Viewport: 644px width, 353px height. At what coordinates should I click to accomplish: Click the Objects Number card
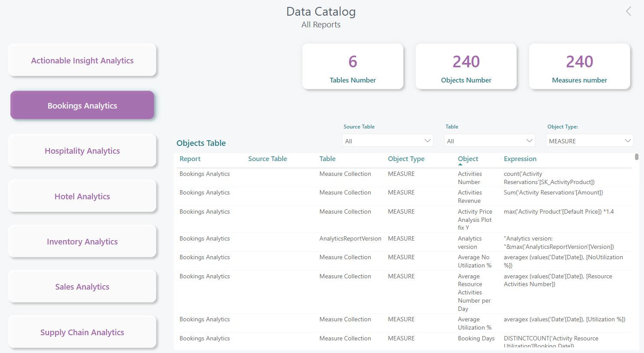pyautogui.click(x=466, y=66)
